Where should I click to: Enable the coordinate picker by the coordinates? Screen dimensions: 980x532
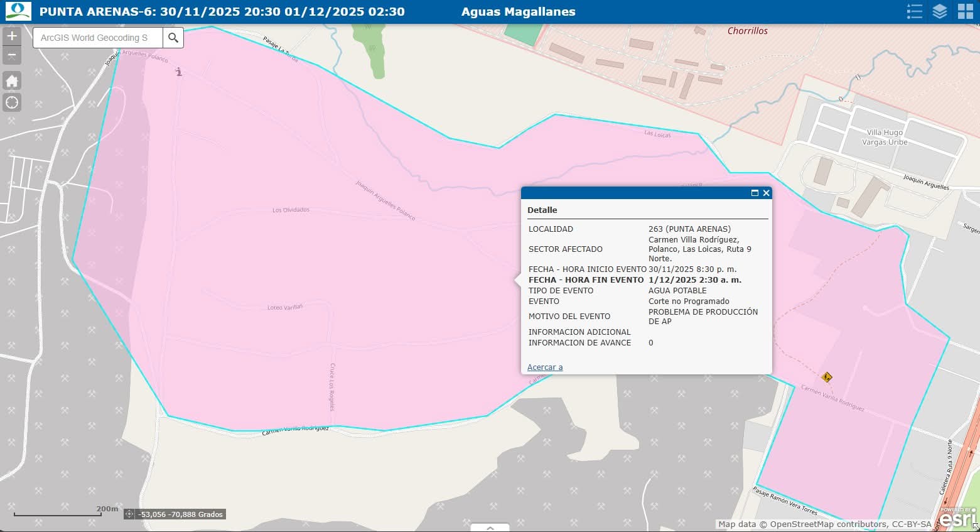pyautogui.click(x=129, y=514)
